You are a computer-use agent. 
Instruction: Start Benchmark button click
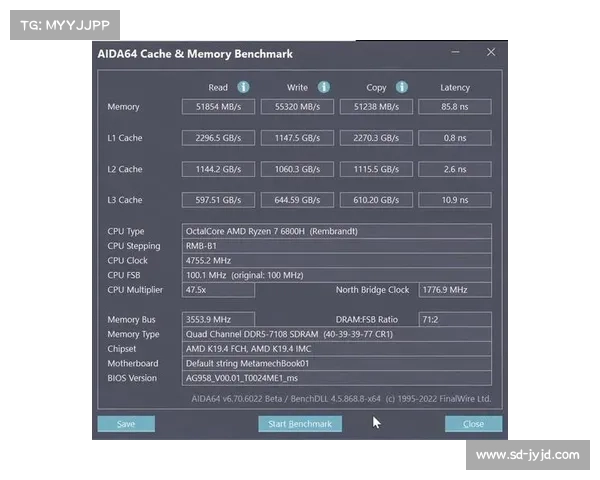tap(300, 424)
